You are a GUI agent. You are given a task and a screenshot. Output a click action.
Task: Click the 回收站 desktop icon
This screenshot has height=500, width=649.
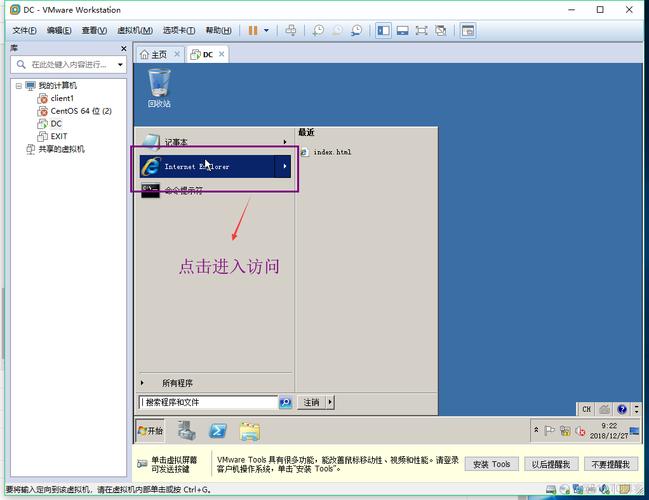tap(159, 88)
